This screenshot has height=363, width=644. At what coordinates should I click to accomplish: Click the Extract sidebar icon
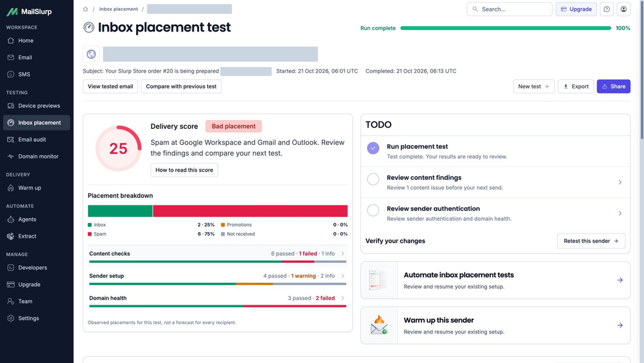11,236
